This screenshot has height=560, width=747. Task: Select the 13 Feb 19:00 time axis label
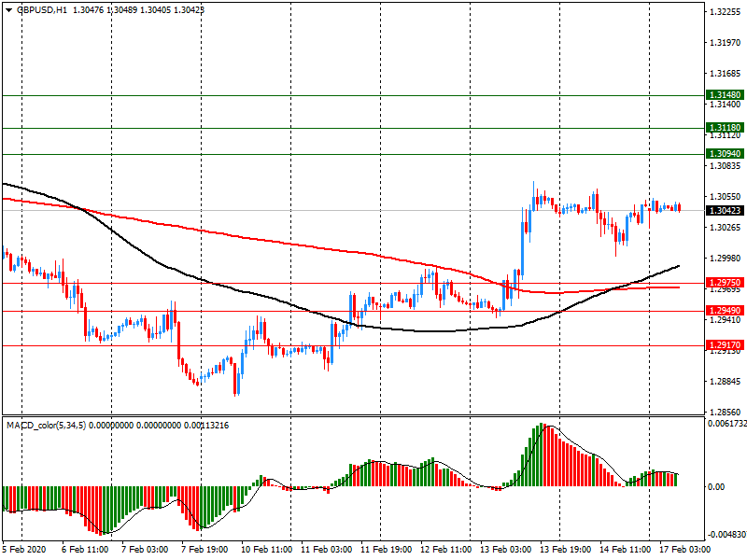pyautogui.click(x=566, y=550)
